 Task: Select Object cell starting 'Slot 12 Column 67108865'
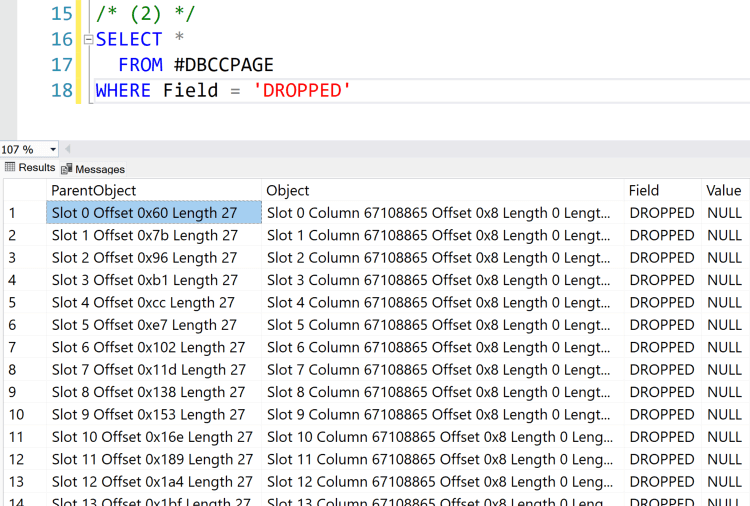(442, 482)
